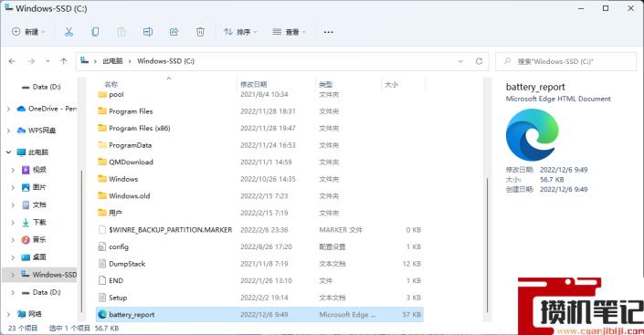Refresh the current folder view
The image size is (644, 335).
[x=479, y=61]
